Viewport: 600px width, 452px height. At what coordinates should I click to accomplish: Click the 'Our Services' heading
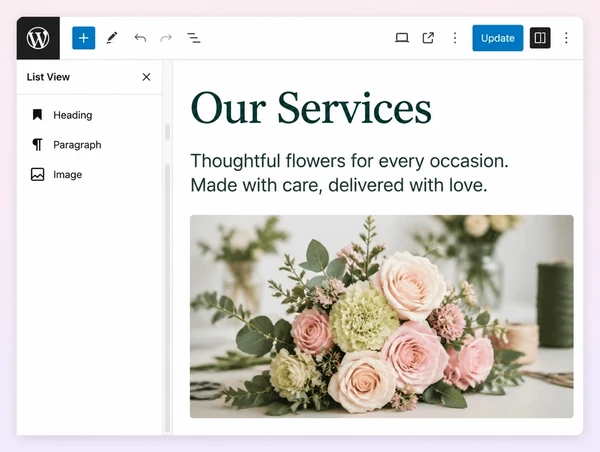311,108
